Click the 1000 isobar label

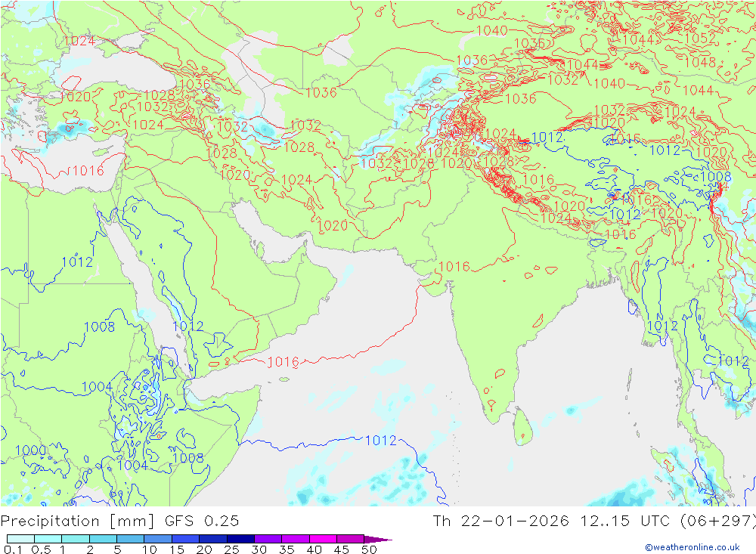coord(31,450)
